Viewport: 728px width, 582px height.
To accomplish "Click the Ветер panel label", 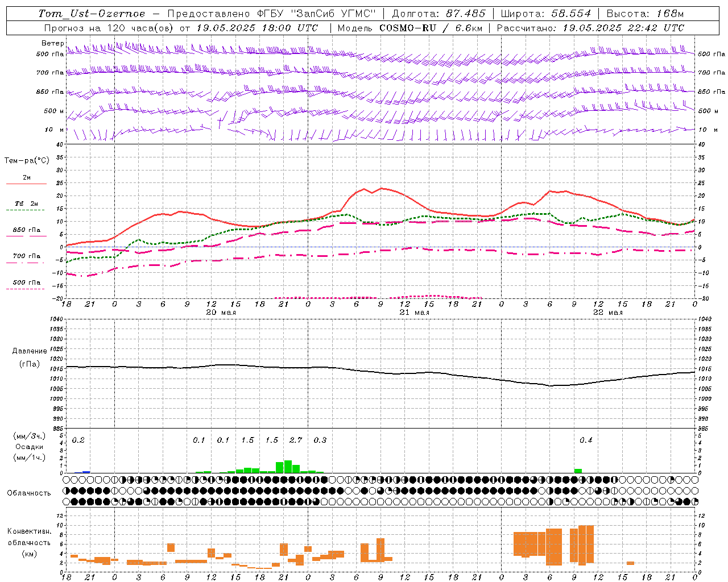I will click(52, 43).
